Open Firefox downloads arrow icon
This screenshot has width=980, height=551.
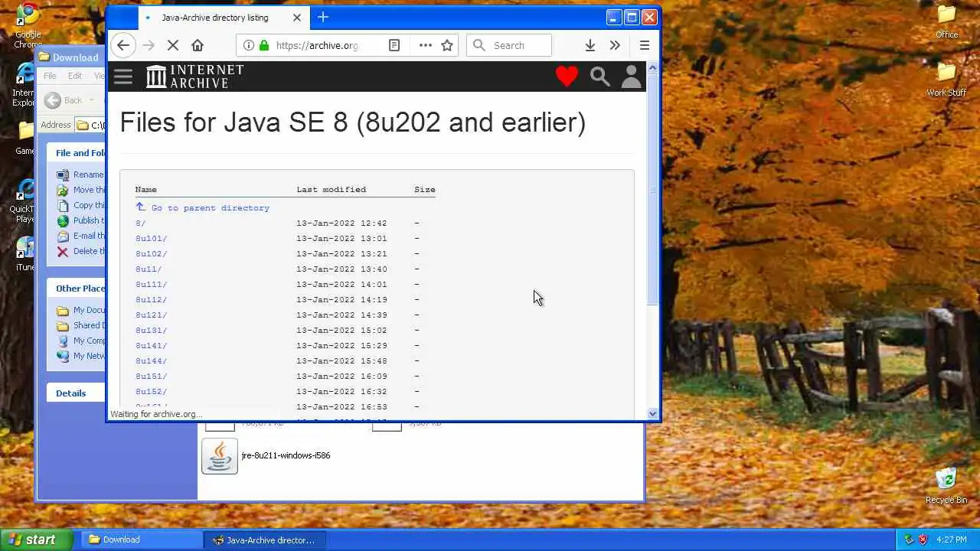pyautogui.click(x=590, y=46)
